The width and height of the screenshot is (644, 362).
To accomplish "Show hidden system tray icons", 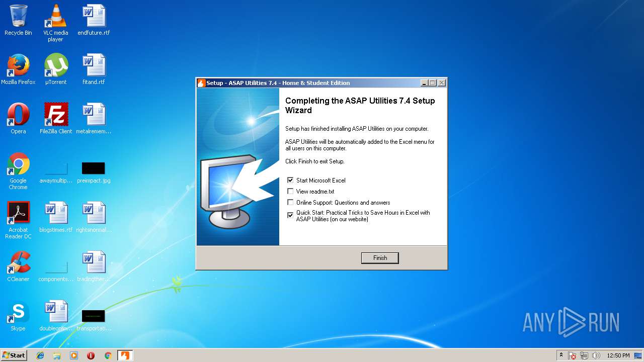I will tap(561, 355).
